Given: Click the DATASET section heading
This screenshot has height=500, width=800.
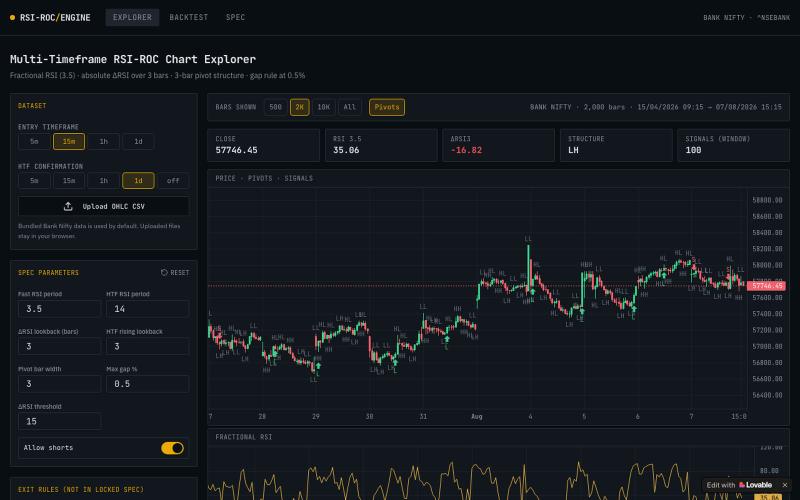Looking at the screenshot, I should pos(32,106).
